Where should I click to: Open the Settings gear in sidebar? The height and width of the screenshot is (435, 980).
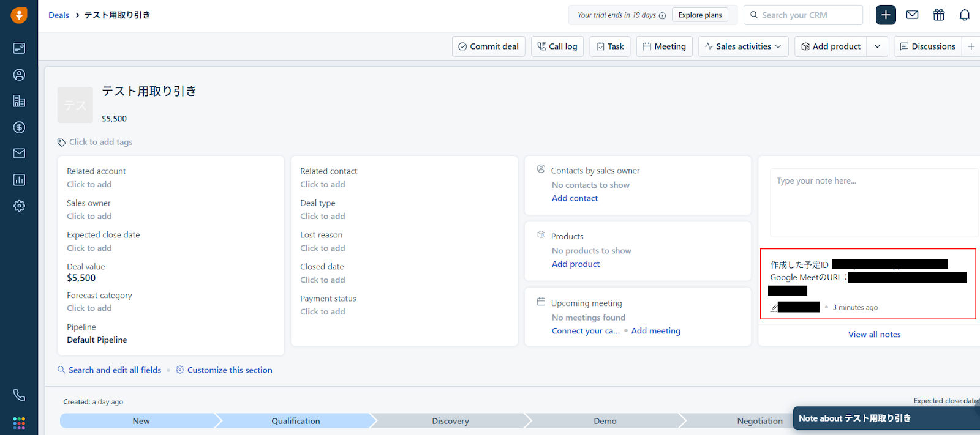coord(19,206)
